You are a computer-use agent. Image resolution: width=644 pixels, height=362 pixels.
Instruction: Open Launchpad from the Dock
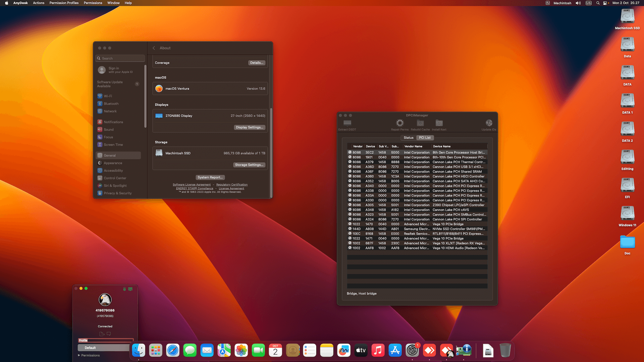pos(155,350)
